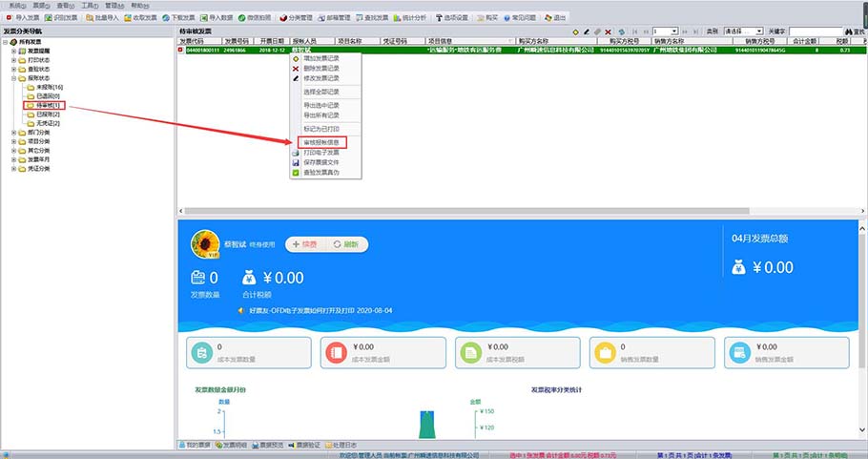868x459 pixels.
Task: Collapse the 所有发票 root node
Action: click(5, 42)
